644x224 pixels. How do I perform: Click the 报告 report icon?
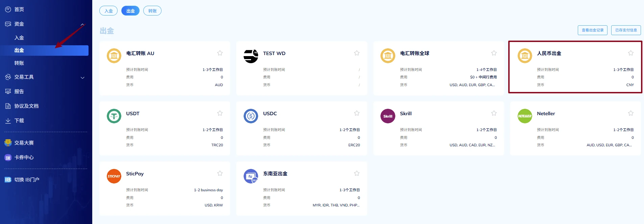click(8, 92)
